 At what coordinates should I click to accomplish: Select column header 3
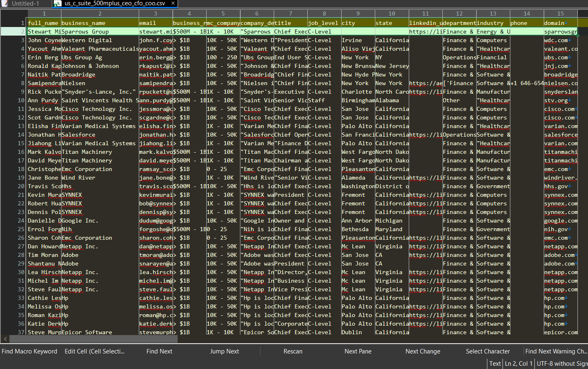155,13
